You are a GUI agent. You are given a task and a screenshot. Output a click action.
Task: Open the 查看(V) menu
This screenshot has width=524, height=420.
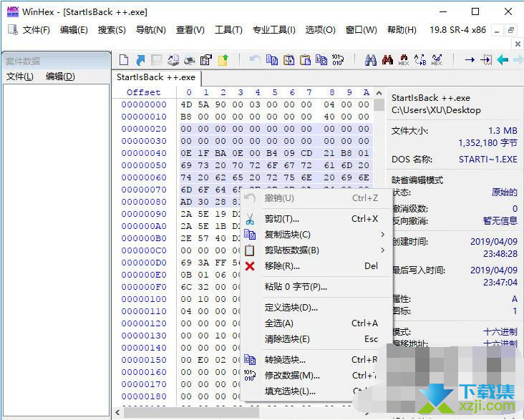pos(190,30)
